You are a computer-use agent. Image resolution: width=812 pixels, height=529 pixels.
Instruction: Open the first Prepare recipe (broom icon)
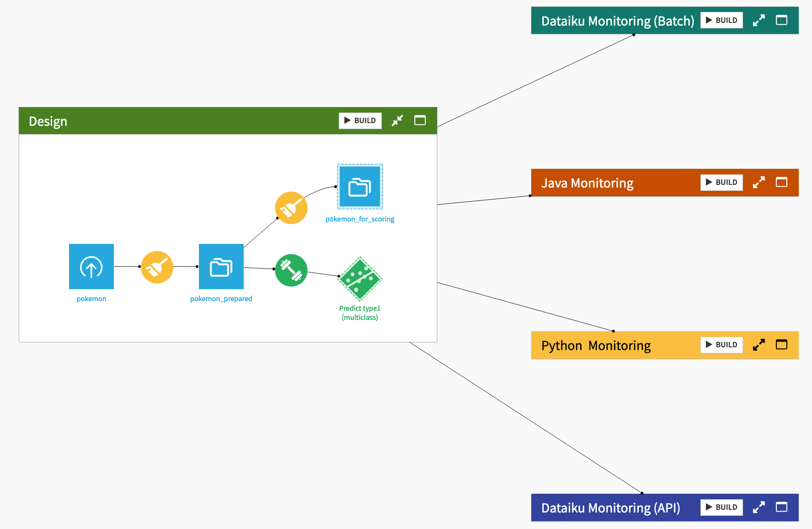(x=157, y=266)
